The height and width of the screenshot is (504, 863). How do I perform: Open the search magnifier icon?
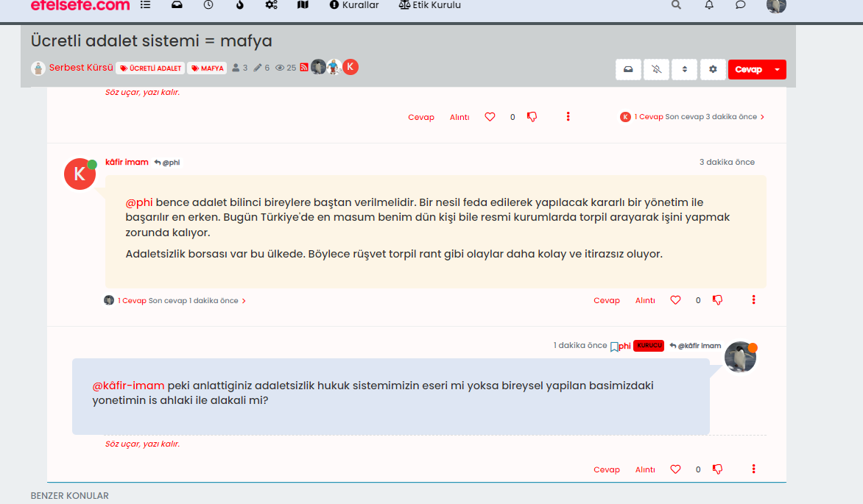(x=675, y=5)
